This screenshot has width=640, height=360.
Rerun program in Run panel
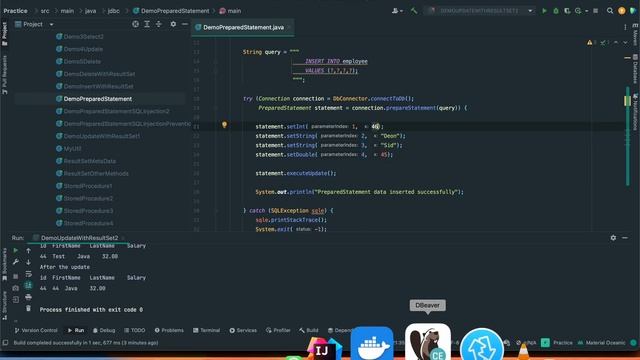tap(16, 250)
